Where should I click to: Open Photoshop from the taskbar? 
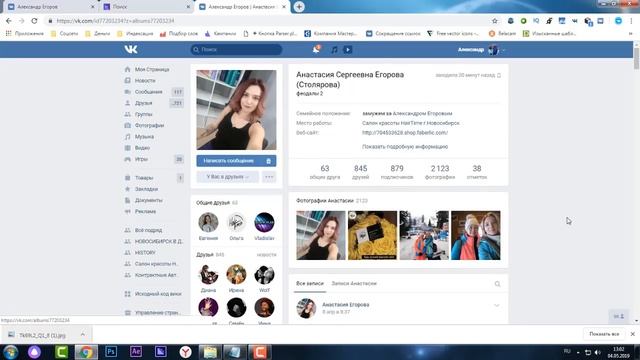111,351
